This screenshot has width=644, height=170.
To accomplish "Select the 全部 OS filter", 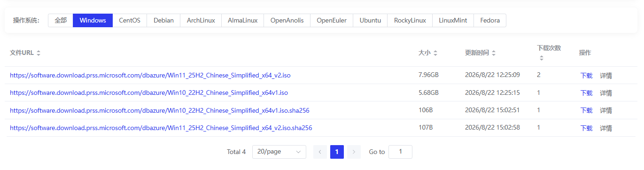I will pyautogui.click(x=61, y=20).
